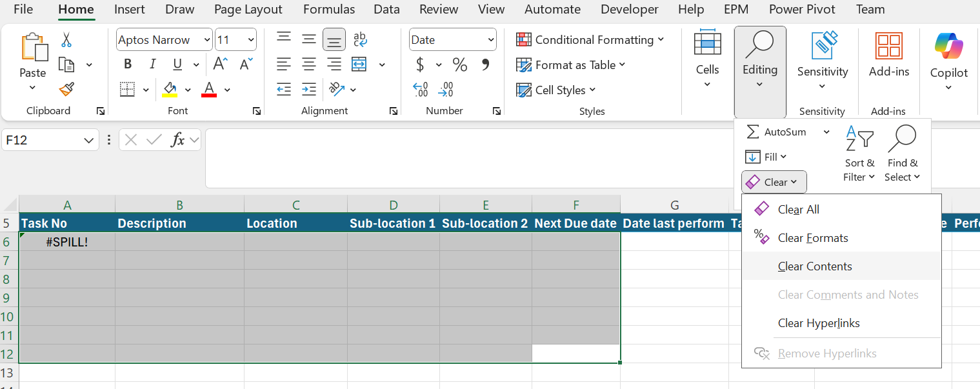
Task: Choose Clear Hyperlinks
Action: pyautogui.click(x=841, y=323)
